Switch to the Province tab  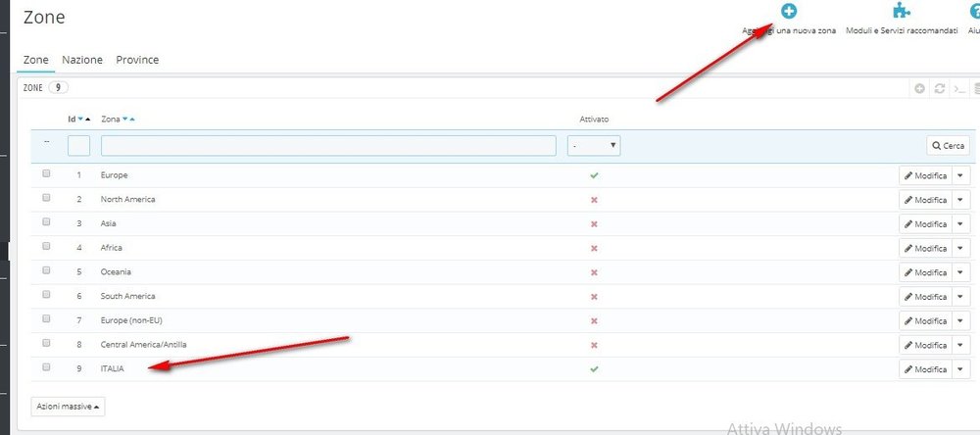137,60
